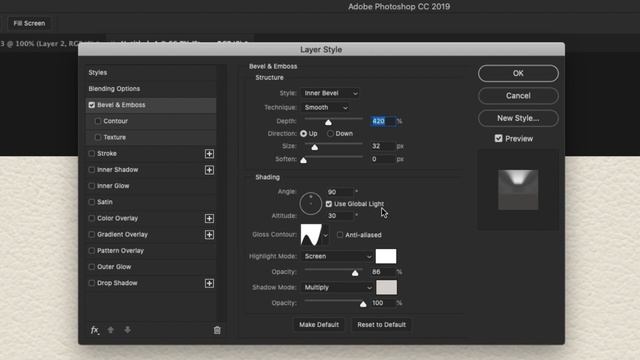Add another Inner Shadow with plus icon
Image resolution: width=640 pixels, height=360 pixels.
point(209,170)
